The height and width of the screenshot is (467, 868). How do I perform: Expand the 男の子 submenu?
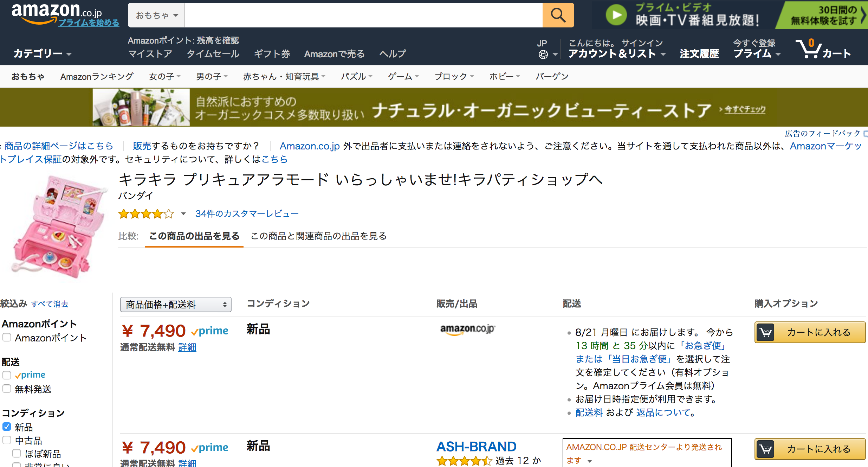(x=212, y=76)
